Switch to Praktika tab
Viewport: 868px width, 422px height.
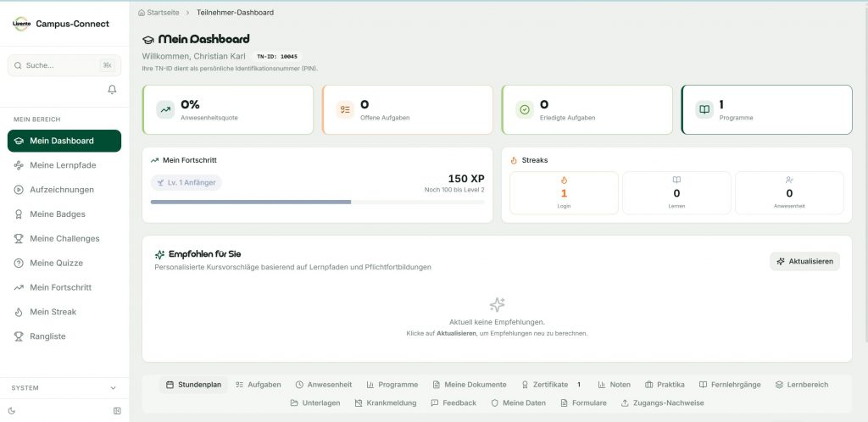tap(665, 385)
